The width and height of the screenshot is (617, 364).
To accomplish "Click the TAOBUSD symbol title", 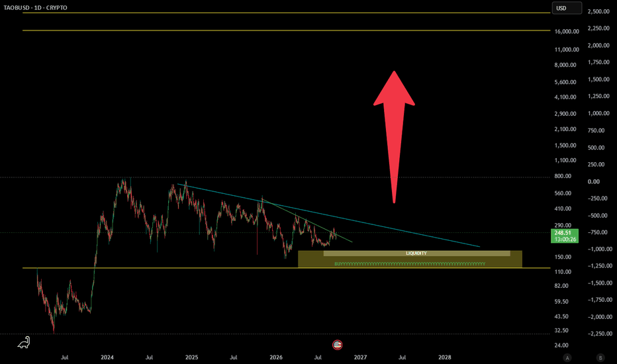I will [x=16, y=7].
